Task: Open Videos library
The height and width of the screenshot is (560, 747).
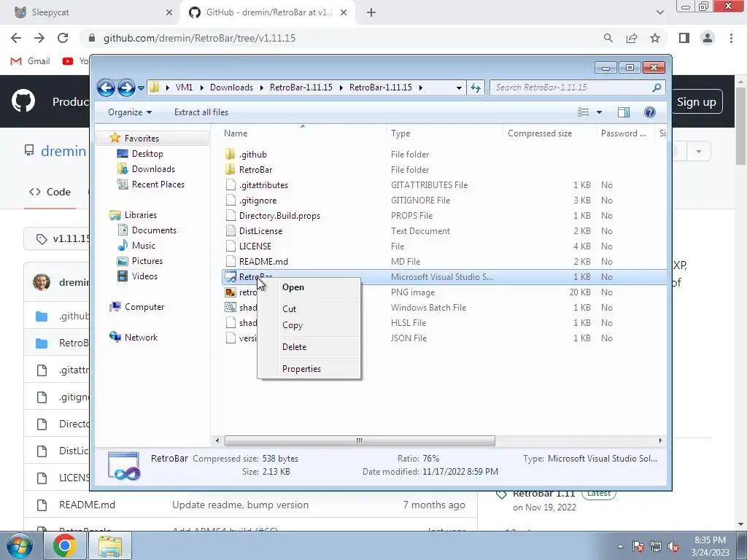Action: click(x=144, y=276)
